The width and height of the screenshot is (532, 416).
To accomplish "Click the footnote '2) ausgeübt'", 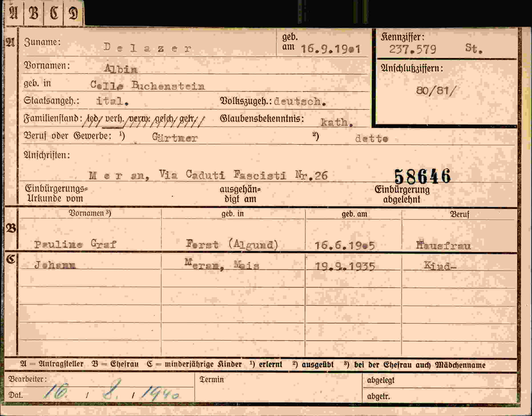I will tap(313, 365).
